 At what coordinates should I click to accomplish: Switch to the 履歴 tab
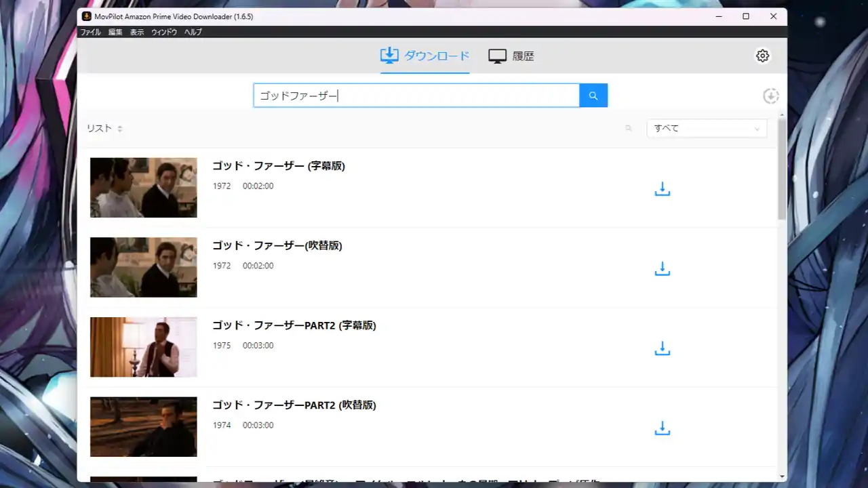pyautogui.click(x=511, y=56)
